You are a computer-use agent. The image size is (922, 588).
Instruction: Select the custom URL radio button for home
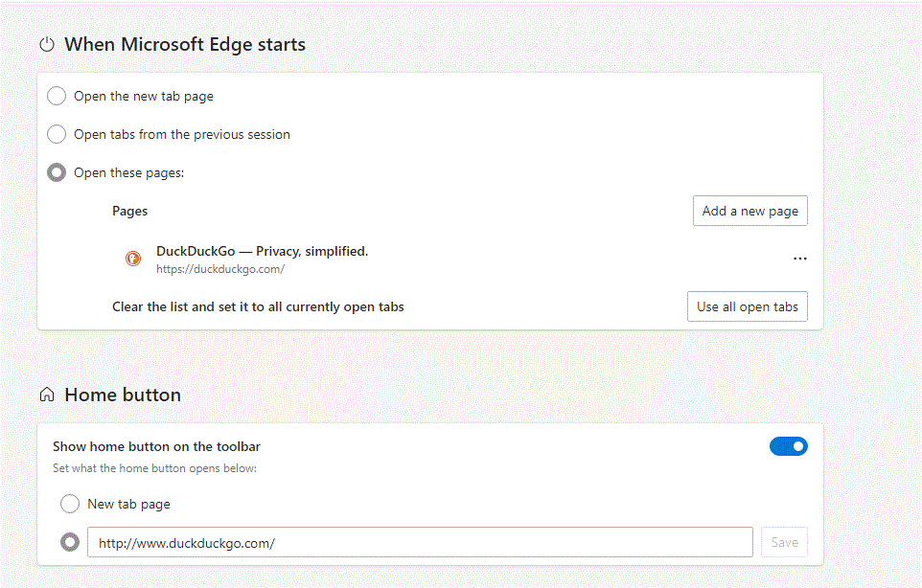(70, 542)
